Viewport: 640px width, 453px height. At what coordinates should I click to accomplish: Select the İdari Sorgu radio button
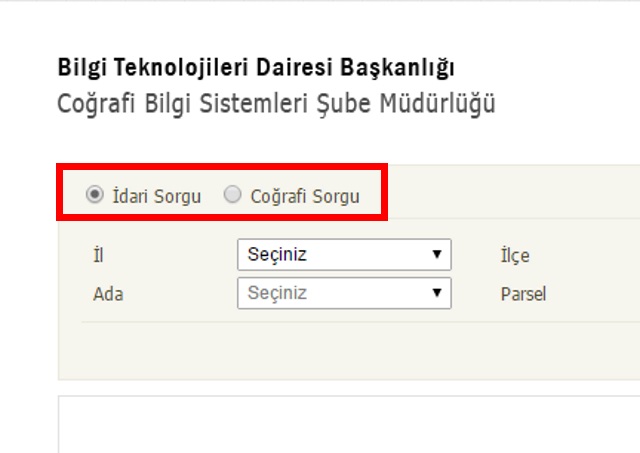tap(95, 194)
